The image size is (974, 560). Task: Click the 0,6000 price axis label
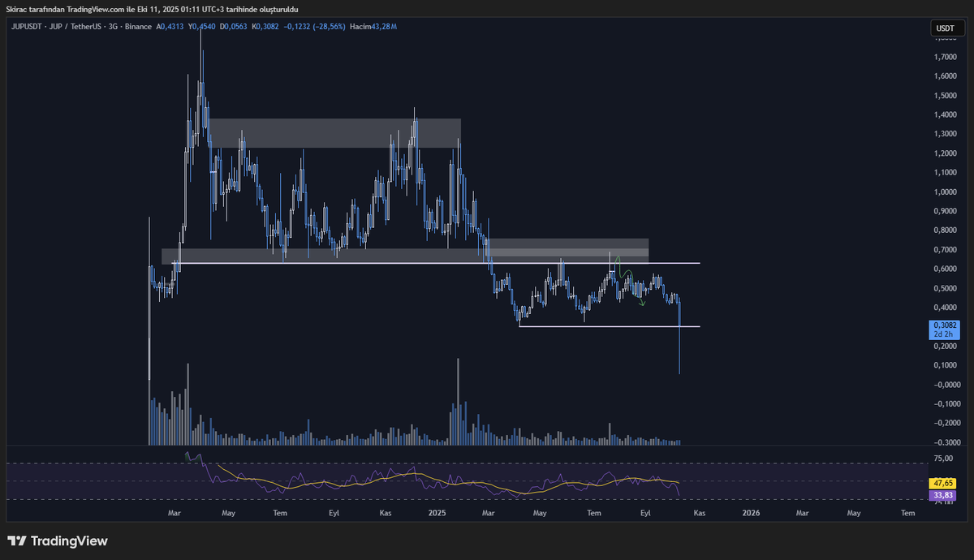pos(944,269)
